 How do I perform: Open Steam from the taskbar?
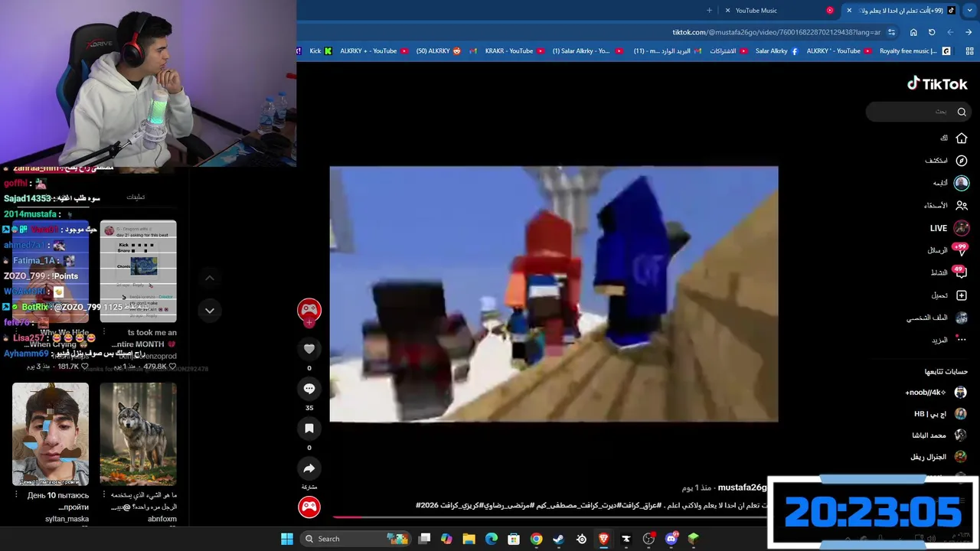pos(558,539)
